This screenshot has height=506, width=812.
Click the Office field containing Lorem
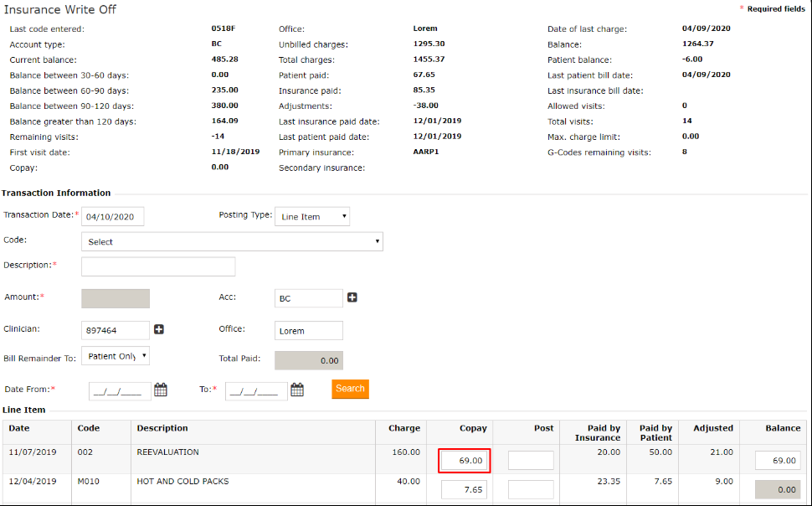pos(308,331)
